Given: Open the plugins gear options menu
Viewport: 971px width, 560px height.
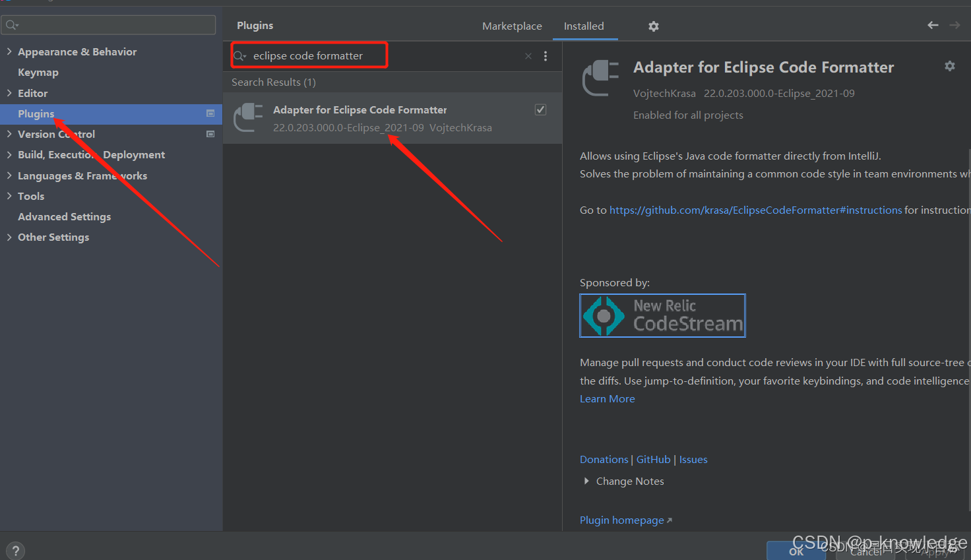Looking at the screenshot, I should click(x=654, y=26).
